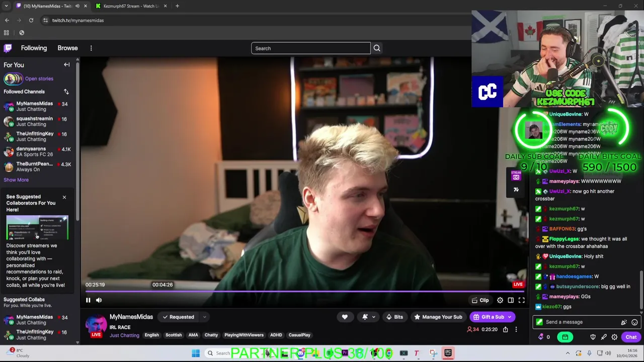
Task: Open the notification bell dropdown
Action: (x=368, y=317)
